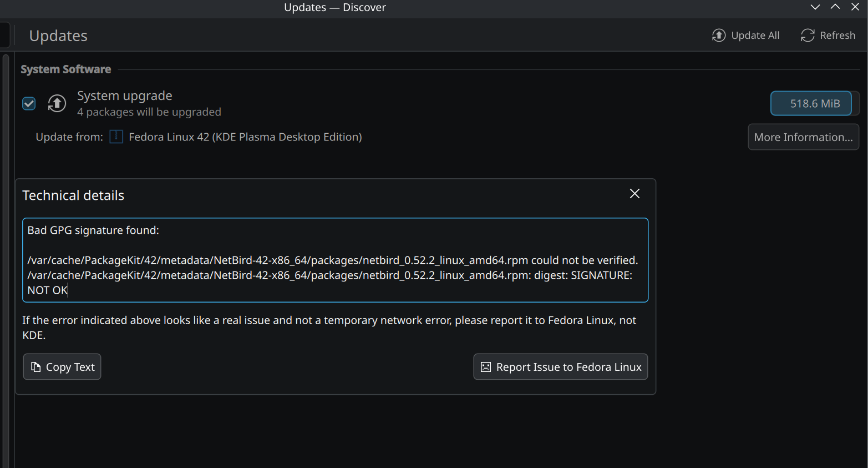This screenshot has height=468, width=868.
Task: Copy the error text with Copy Text
Action: coord(62,367)
